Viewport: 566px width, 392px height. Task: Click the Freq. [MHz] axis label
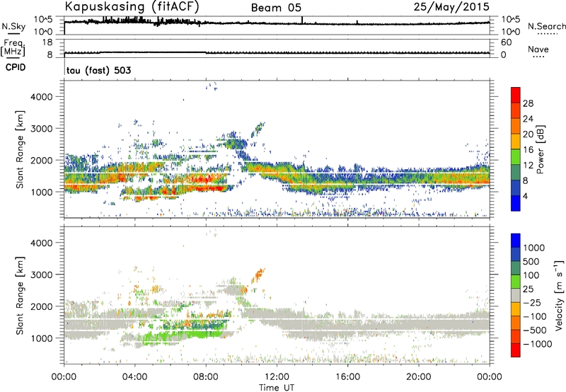pyautogui.click(x=13, y=49)
